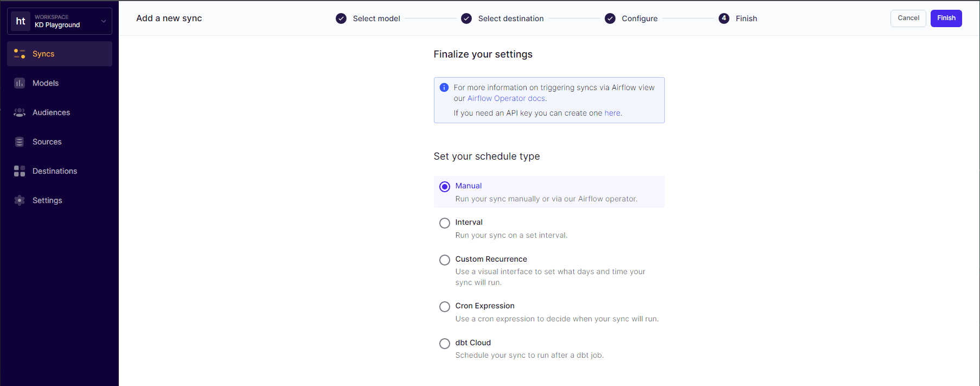Click the info icon in the Airflow notice
Image resolution: width=980 pixels, height=386 pixels.
coord(444,87)
